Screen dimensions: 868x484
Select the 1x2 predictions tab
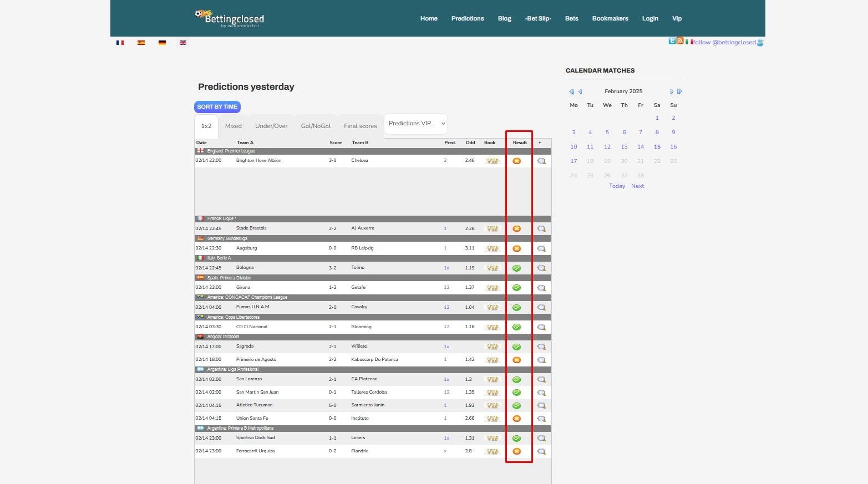pyautogui.click(x=206, y=126)
